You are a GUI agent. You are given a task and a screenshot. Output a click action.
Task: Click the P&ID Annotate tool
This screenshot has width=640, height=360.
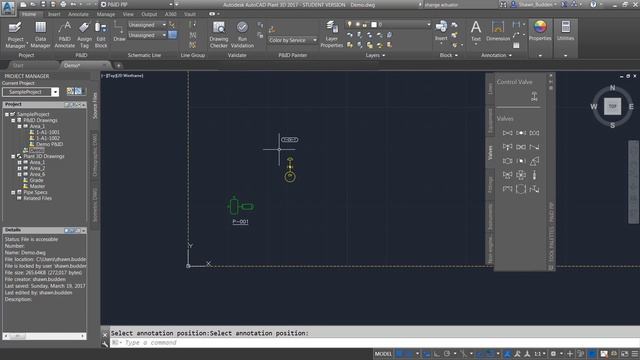(x=64, y=35)
